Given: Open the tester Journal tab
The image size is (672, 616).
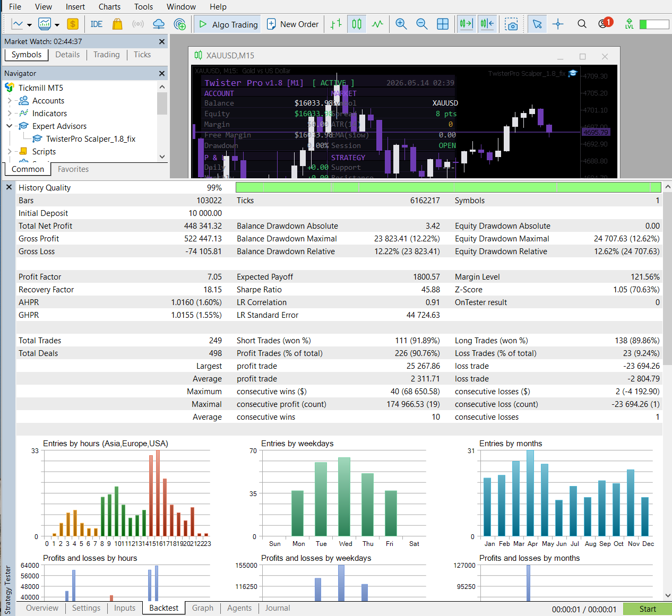Looking at the screenshot, I should coord(278,608).
